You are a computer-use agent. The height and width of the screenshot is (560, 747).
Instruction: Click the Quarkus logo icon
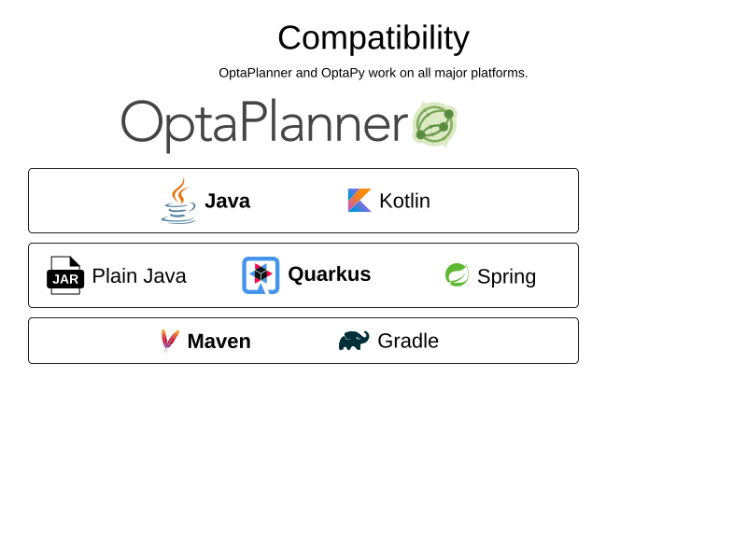[261, 275]
